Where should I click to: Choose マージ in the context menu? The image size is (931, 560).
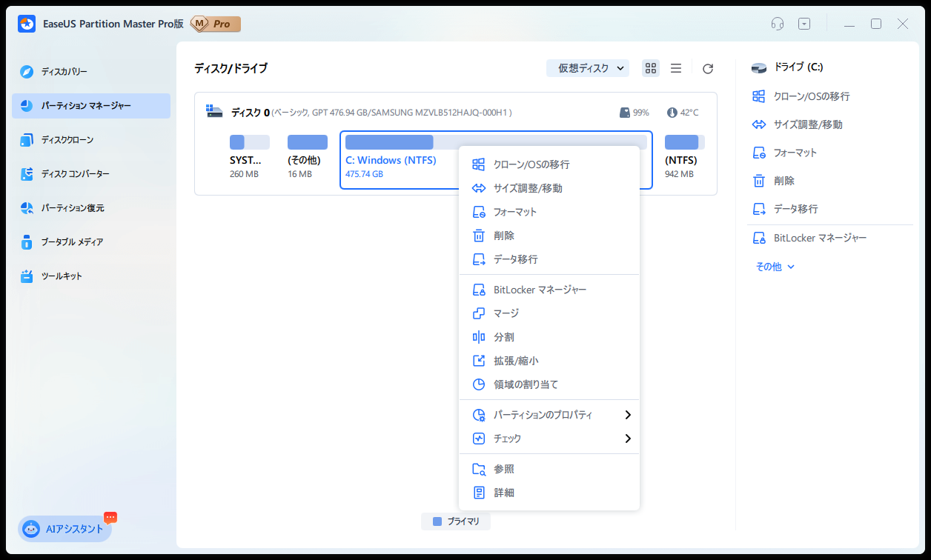tap(549, 313)
